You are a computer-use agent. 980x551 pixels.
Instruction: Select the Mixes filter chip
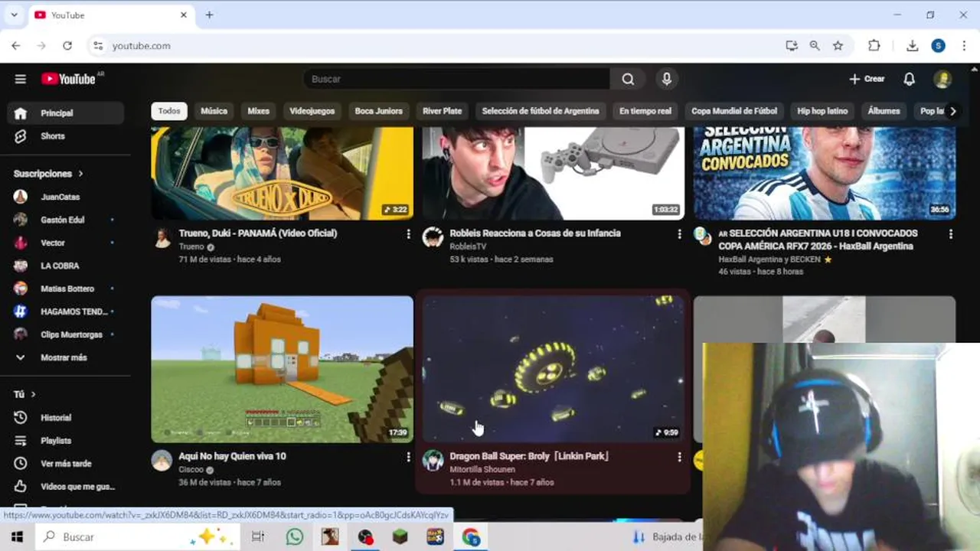(258, 111)
